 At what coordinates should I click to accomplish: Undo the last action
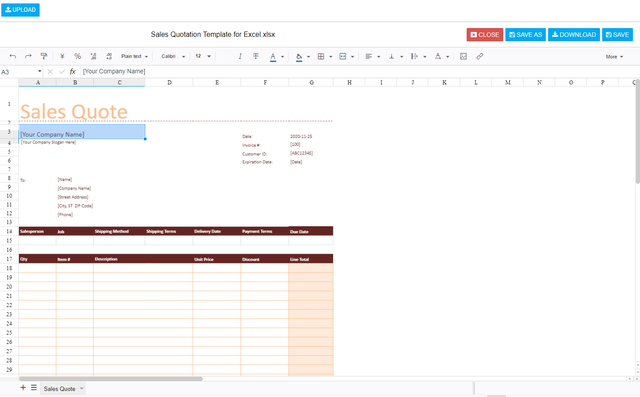click(x=13, y=56)
